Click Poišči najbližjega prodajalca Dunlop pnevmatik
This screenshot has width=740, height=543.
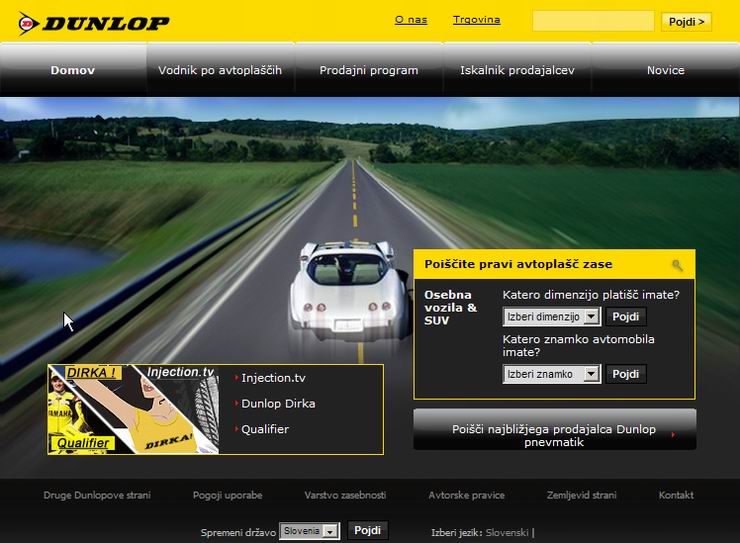(x=555, y=430)
